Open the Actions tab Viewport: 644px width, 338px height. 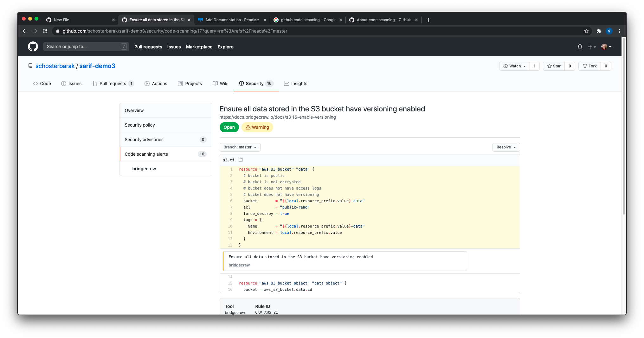click(156, 84)
